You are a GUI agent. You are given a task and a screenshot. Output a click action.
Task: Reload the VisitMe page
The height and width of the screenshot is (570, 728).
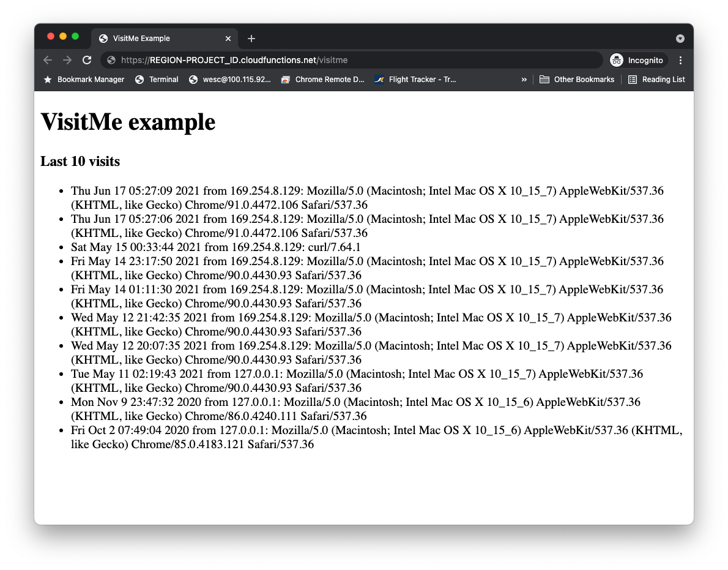pos(87,60)
